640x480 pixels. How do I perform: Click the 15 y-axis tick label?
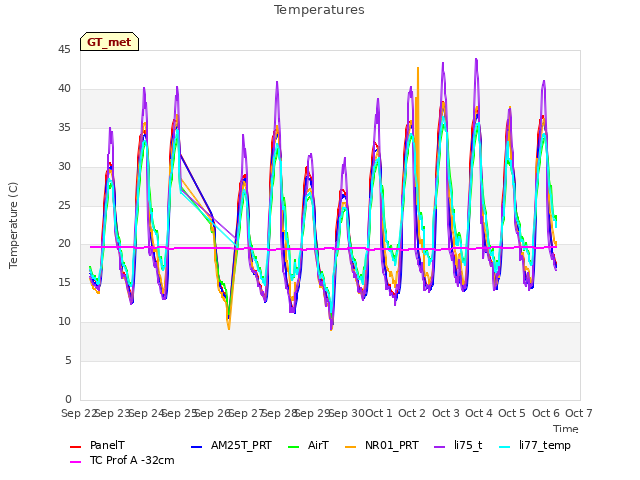coord(64,282)
